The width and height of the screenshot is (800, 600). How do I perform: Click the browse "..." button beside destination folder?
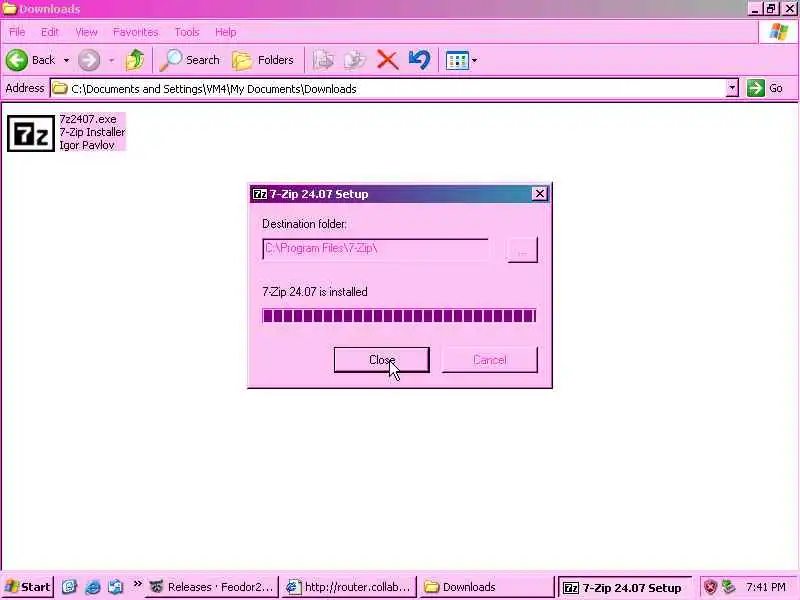tap(522, 250)
